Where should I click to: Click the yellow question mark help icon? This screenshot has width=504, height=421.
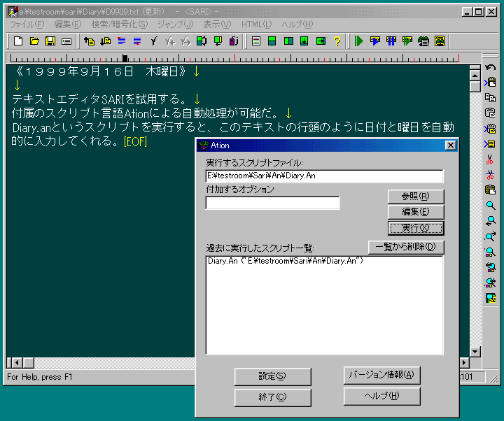[x=337, y=41]
